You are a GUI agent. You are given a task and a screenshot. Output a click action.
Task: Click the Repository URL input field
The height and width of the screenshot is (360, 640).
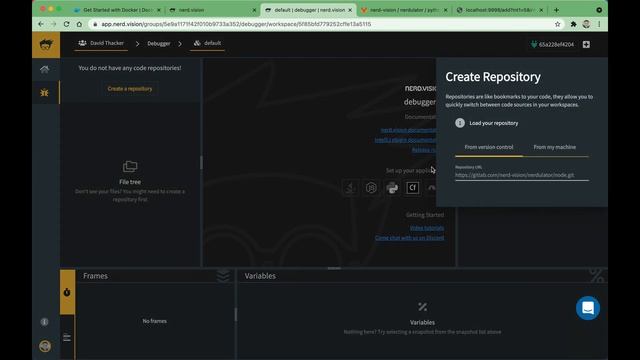click(x=522, y=175)
